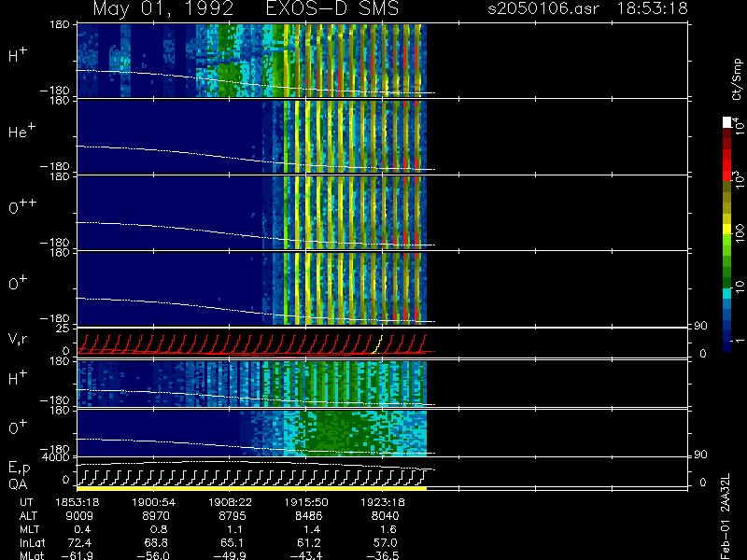The image size is (747, 560).
Task: Select UT value "1923:18"
Action: [x=383, y=502]
